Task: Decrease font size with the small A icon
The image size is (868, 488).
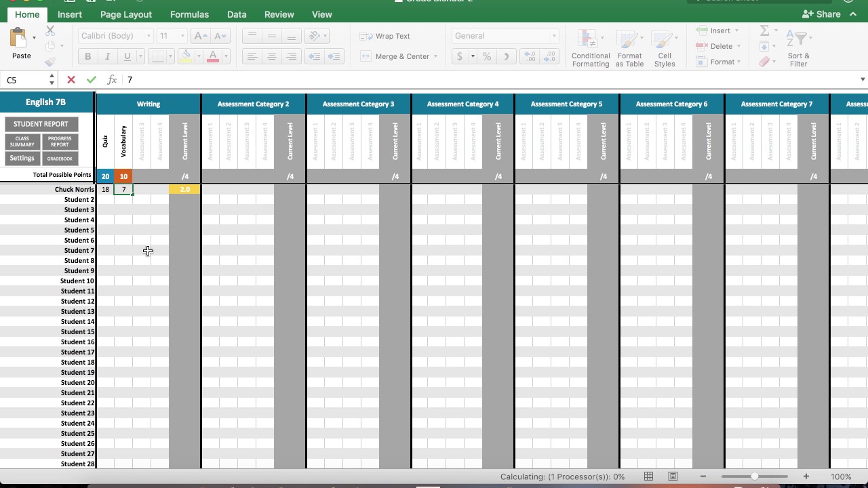Action: click(x=220, y=36)
